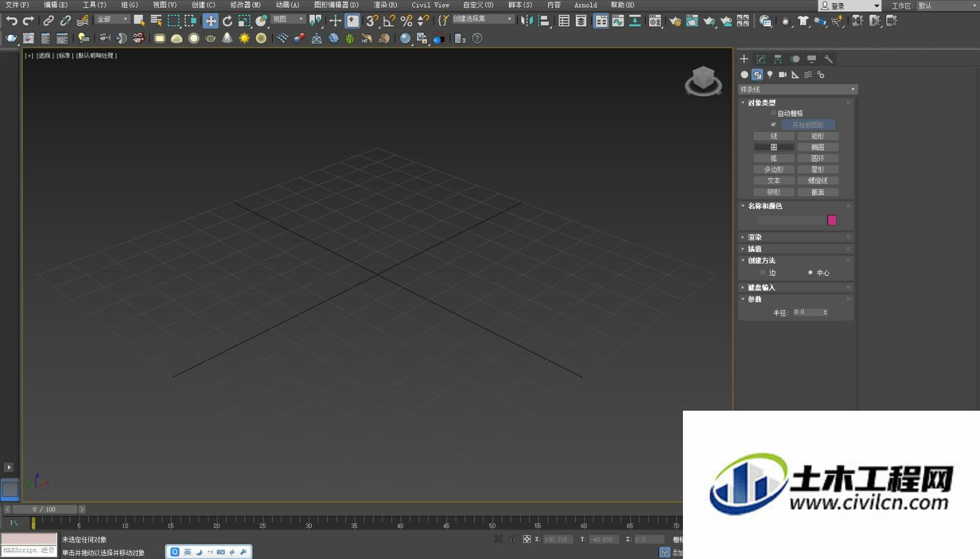Viewport: 980px width, 559px height.
Task: Uncheck the 开始新图形 checkbox
Action: click(x=773, y=124)
